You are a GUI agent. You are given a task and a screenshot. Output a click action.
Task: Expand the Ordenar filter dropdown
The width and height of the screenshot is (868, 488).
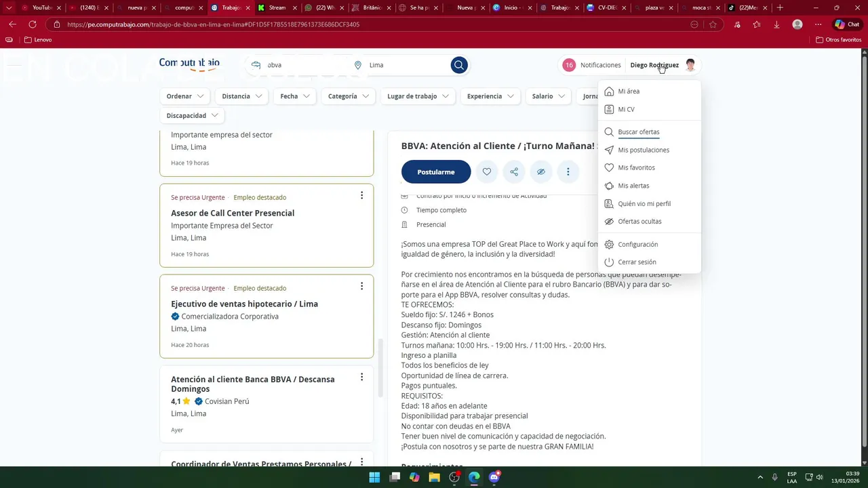(185, 96)
